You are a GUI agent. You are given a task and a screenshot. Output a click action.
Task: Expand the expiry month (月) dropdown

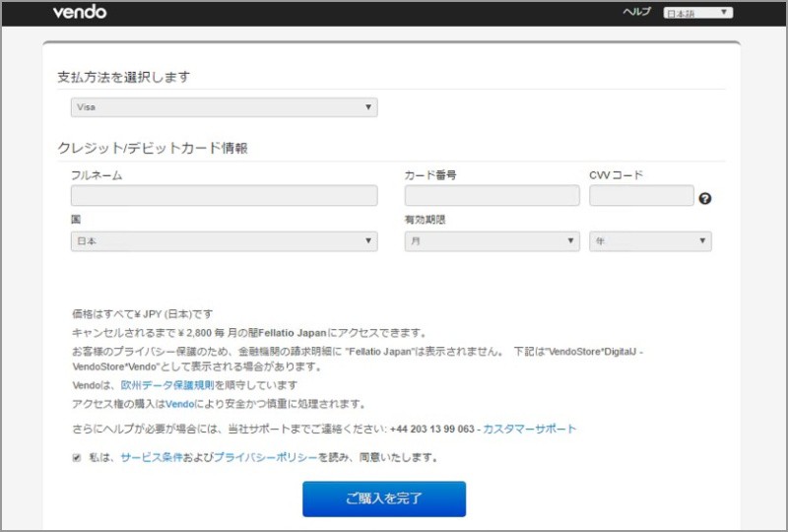click(x=492, y=241)
